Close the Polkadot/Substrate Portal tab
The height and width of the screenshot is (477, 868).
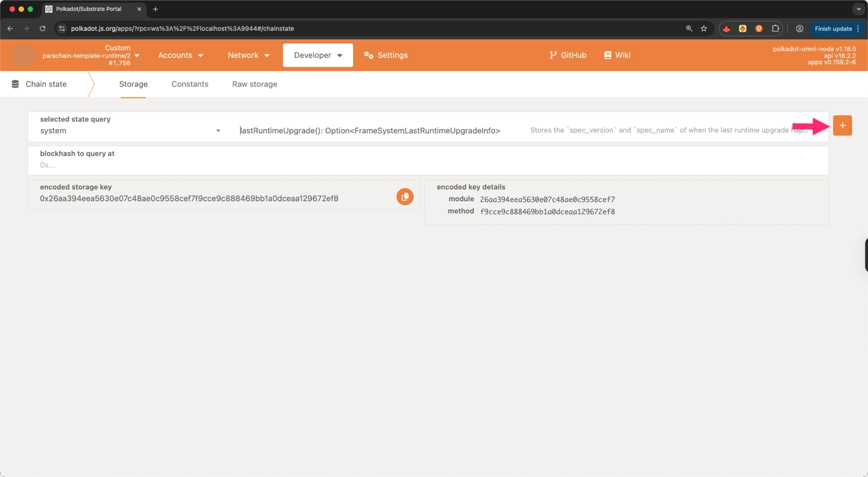[139, 9]
